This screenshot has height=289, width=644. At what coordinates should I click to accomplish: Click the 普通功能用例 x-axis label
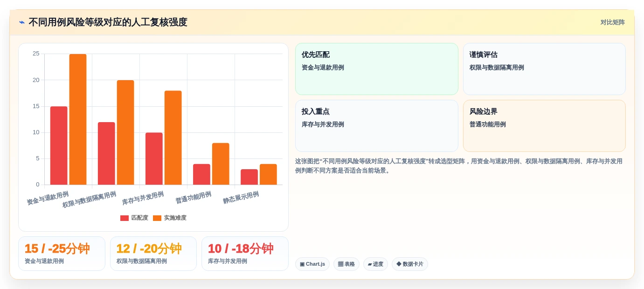point(193,197)
